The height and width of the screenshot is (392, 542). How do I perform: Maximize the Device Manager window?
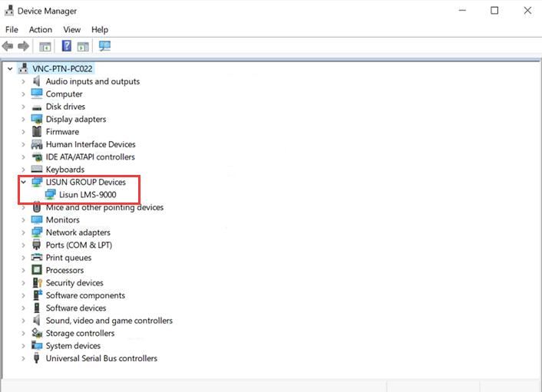pos(494,10)
